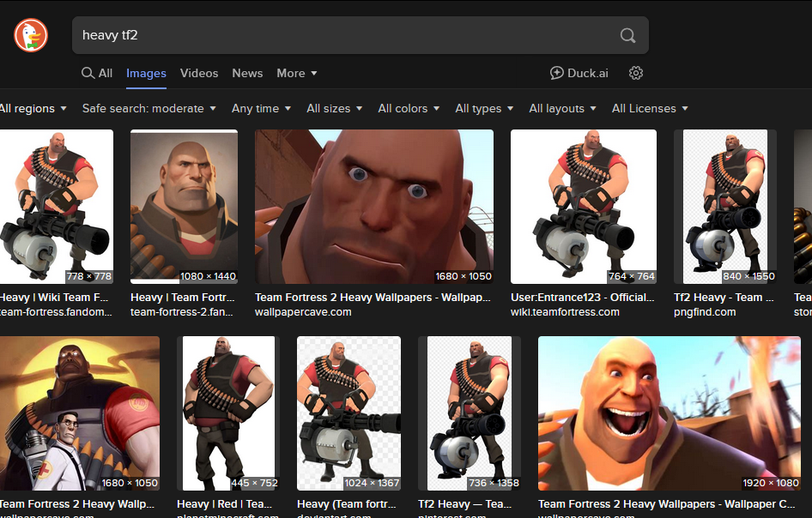Open the 1920 × 1080 laughing Heavy thumbnail
This screenshot has height=518, width=812.
[669, 413]
